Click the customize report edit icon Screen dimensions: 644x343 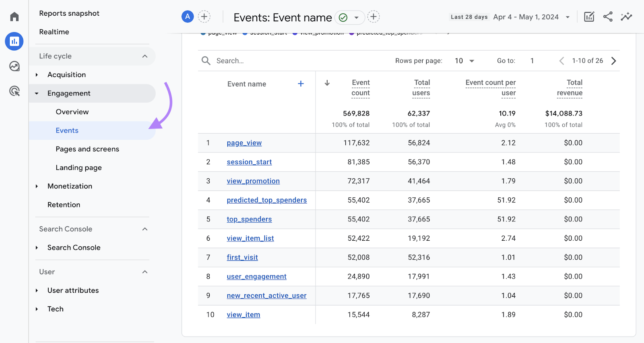(589, 17)
